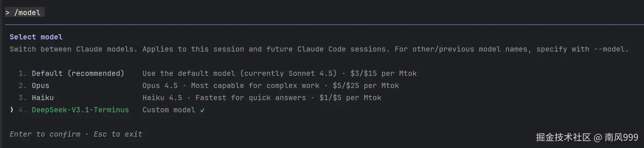This screenshot has width=644, height=148.
Task: Click the number 1 list marker
Action: [x=22, y=73]
